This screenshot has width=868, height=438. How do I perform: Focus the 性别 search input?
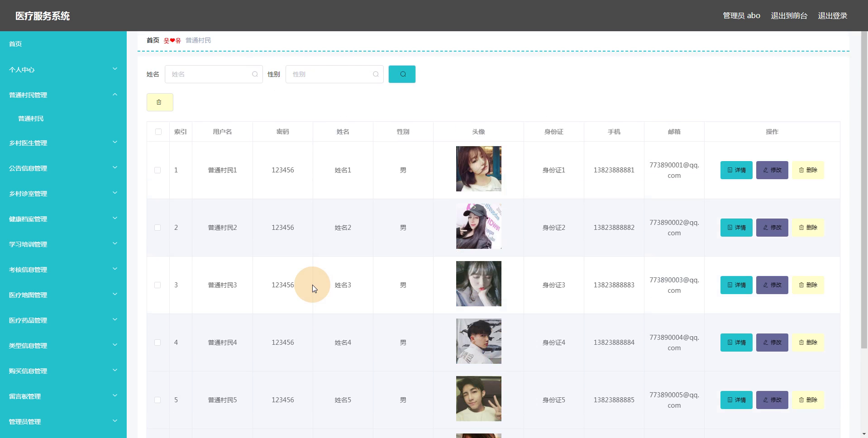[334, 74]
